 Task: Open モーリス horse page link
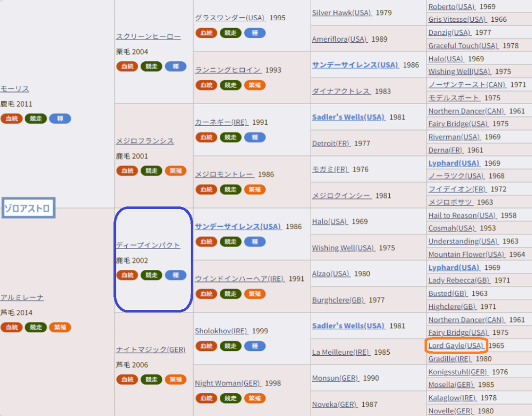click(x=15, y=89)
